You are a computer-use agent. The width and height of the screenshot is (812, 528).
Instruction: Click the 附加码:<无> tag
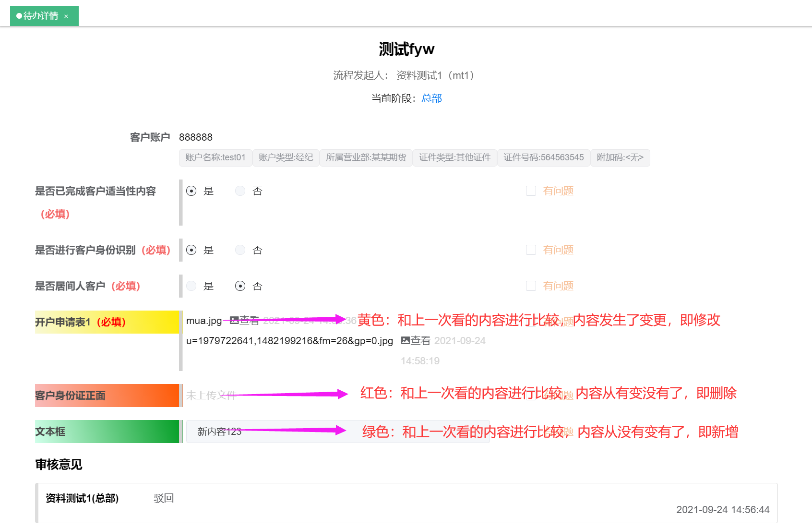tap(620, 157)
